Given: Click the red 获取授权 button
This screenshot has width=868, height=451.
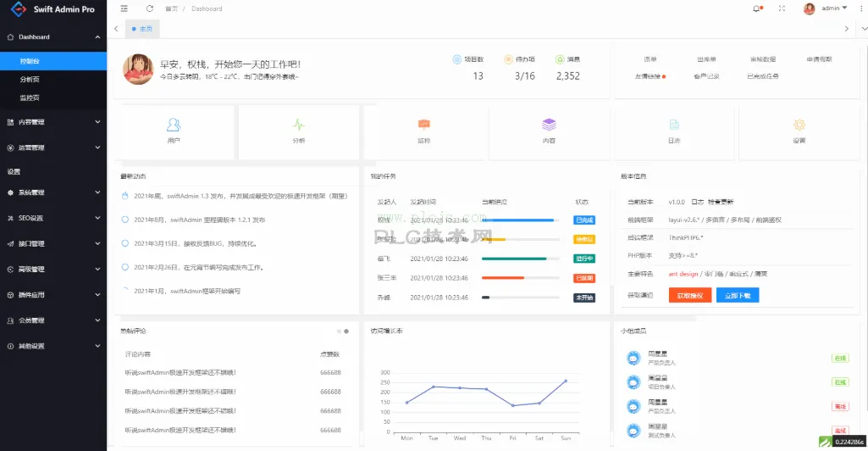Looking at the screenshot, I should pos(690,295).
